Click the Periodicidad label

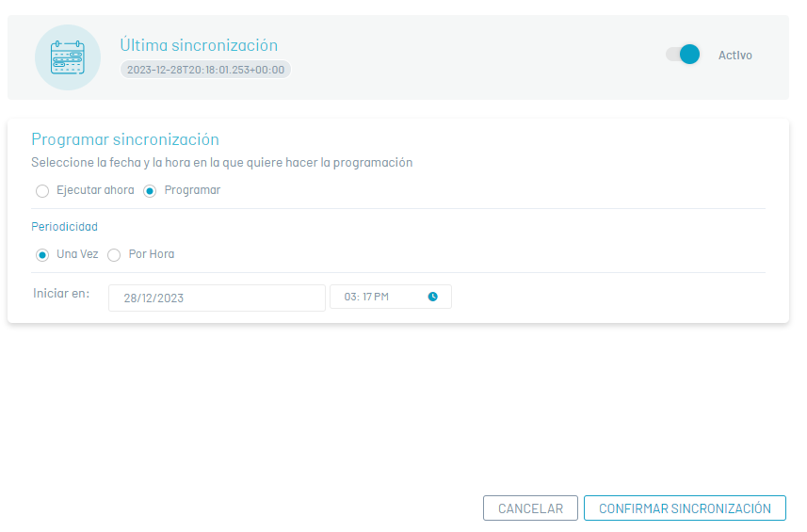tap(64, 226)
